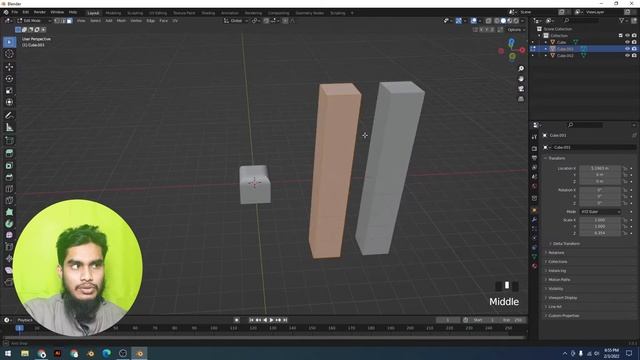Switch to the UV Editing workspace tab
This screenshot has width=640, height=360.
pyautogui.click(x=158, y=13)
